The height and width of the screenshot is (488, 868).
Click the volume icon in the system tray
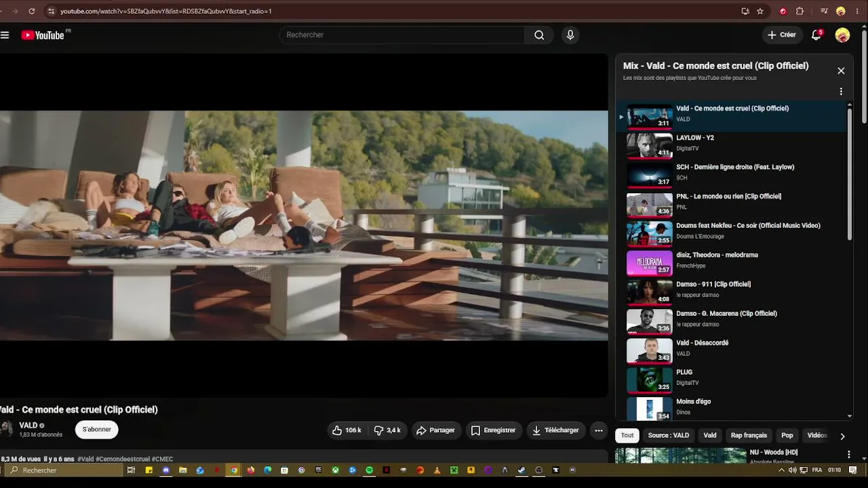(x=792, y=470)
